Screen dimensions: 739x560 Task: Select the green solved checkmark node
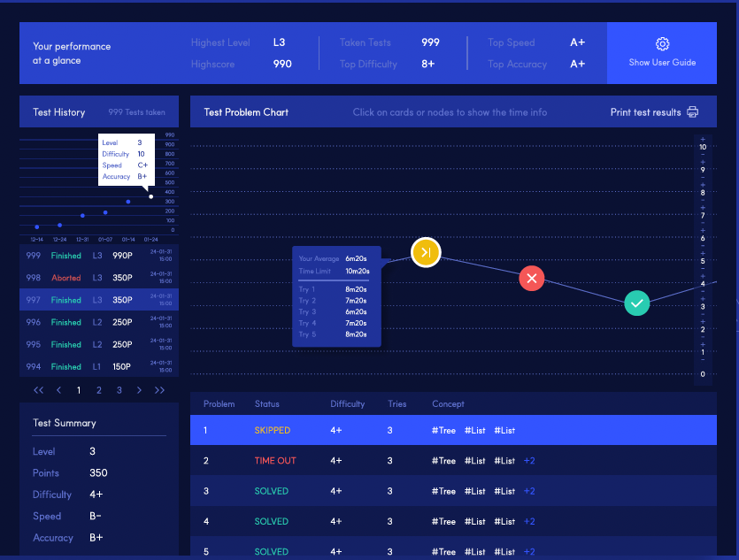636,303
